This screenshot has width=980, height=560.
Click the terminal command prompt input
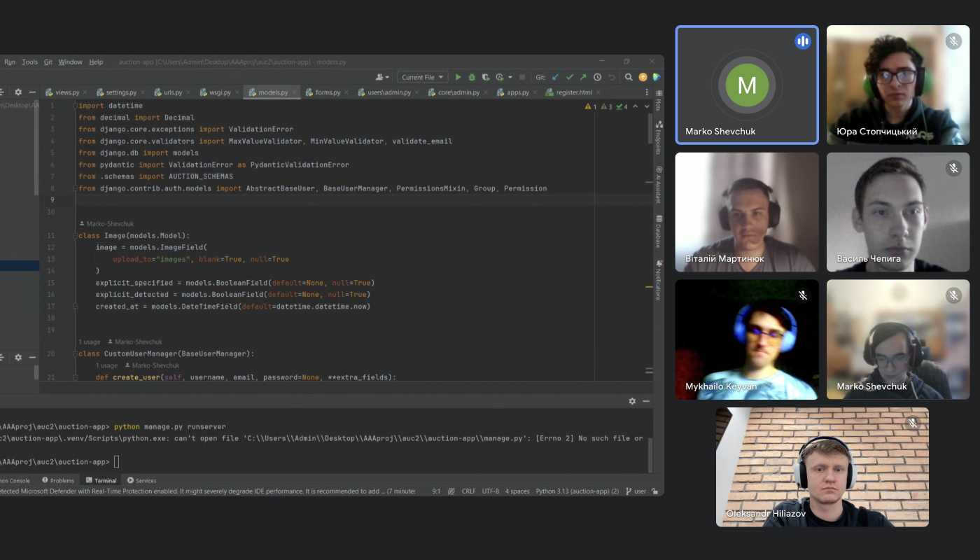pos(117,462)
